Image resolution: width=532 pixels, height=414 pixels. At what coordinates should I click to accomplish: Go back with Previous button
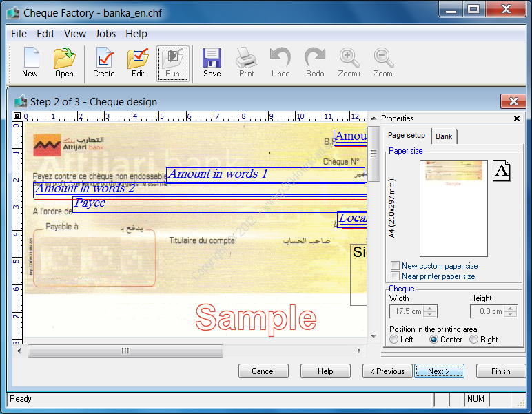click(x=387, y=371)
